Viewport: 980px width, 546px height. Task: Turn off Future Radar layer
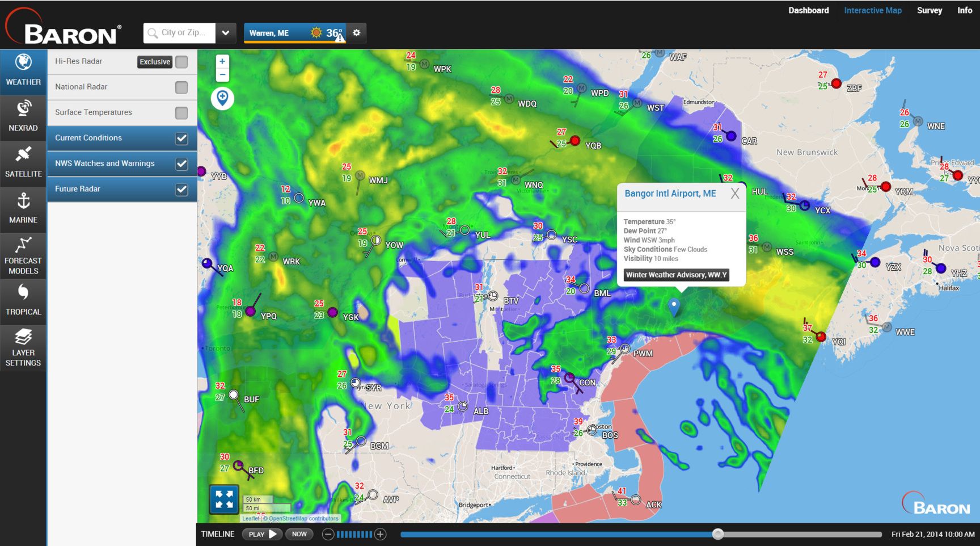coord(181,190)
